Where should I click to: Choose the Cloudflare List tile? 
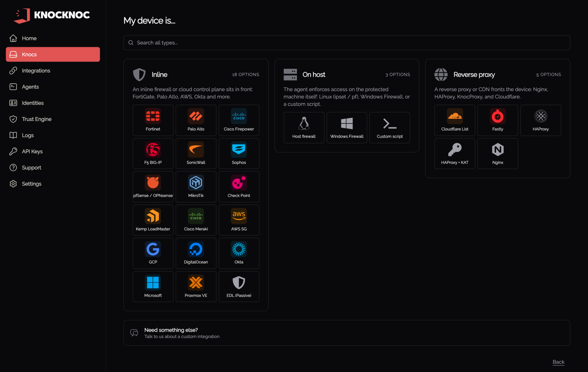point(455,120)
